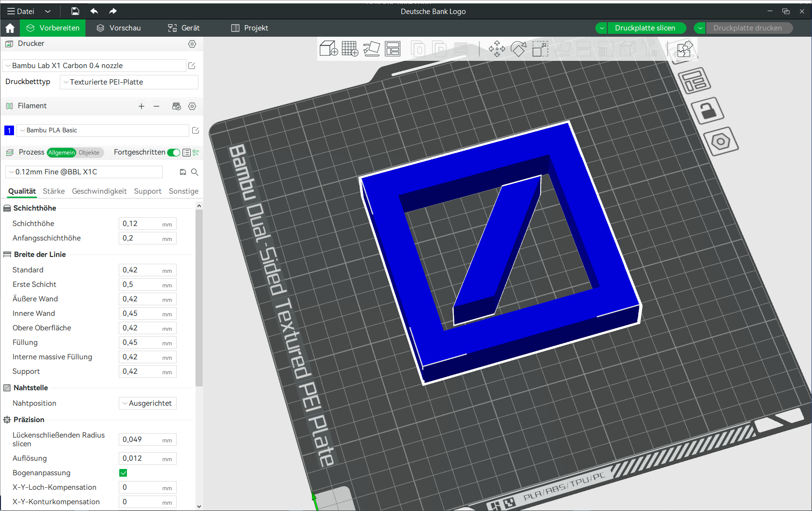Click the Add object cube icon
Screen dimensions: 812x511
tap(329, 48)
